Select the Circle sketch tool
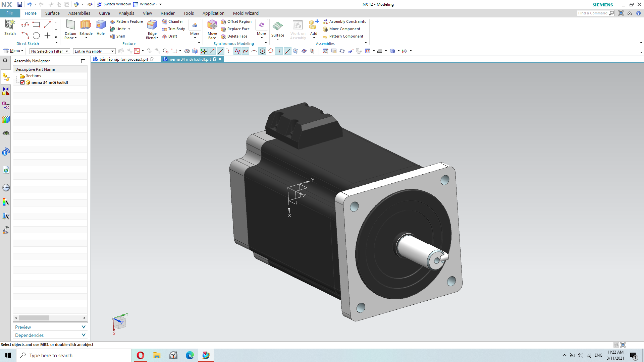Image resolution: width=644 pixels, height=362 pixels. pyautogui.click(x=36, y=35)
